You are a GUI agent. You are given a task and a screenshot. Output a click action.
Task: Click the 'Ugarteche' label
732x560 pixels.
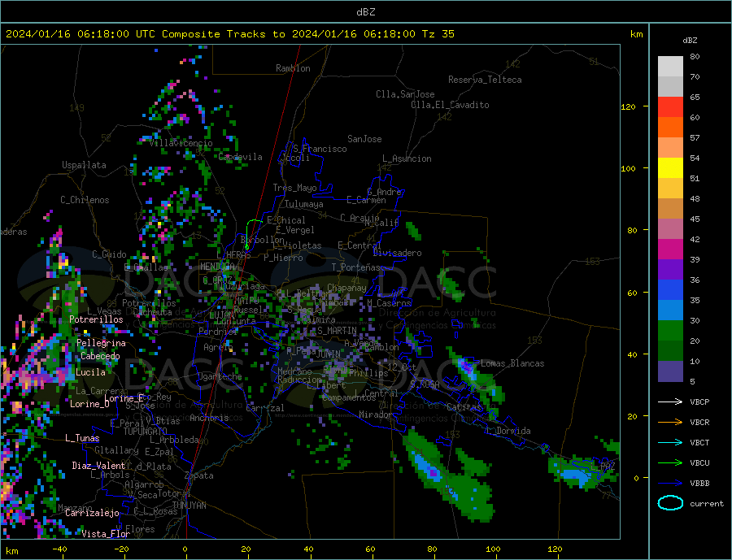[x=220, y=376]
